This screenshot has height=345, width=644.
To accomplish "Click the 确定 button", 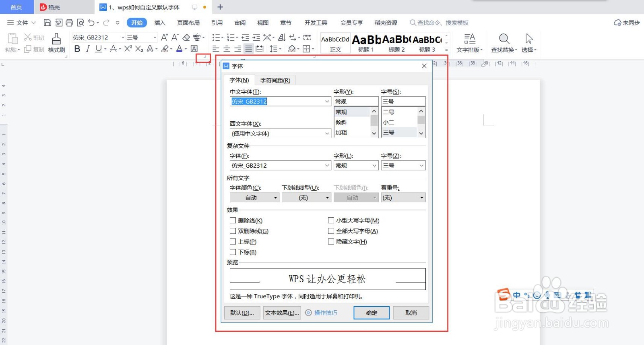I will pyautogui.click(x=372, y=313).
